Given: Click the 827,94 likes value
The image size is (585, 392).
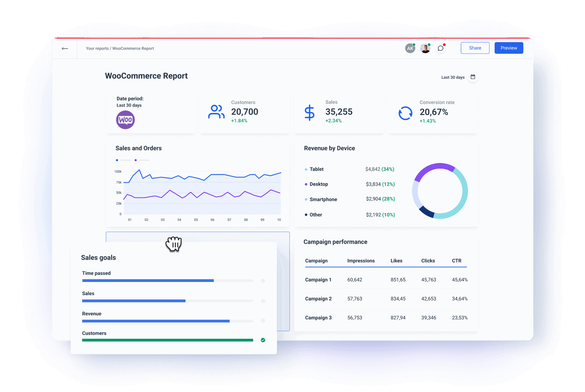Looking at the screenshot, I should (398, 317).
